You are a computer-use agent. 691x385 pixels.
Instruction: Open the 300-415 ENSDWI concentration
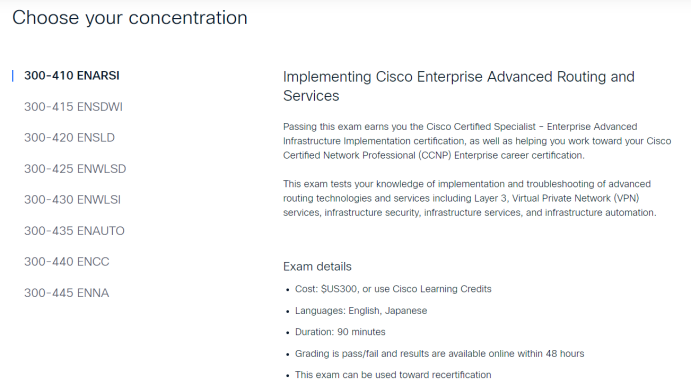pos(73,107)
